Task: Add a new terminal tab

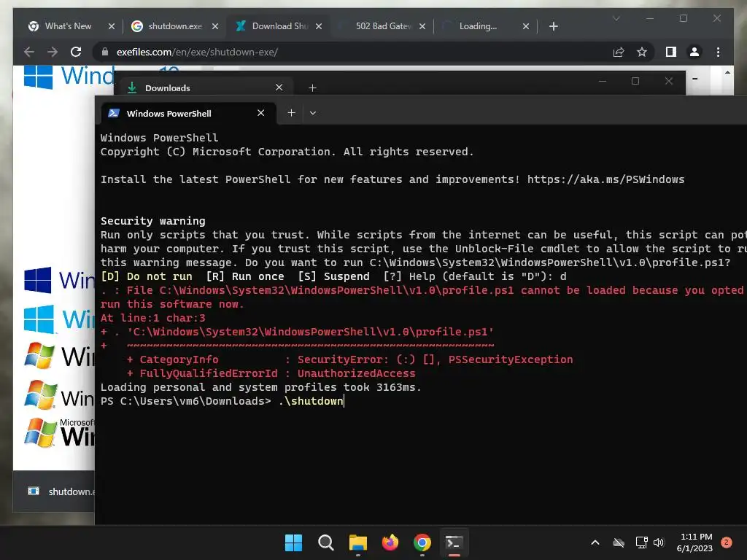Action: 292,113
